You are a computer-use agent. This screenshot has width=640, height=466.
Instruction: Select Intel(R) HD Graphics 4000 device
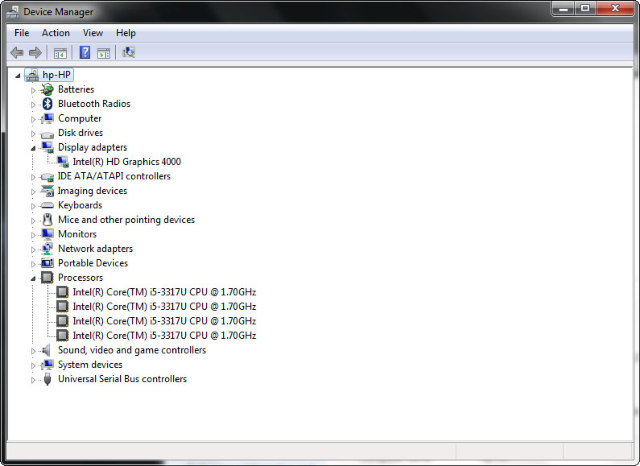point(126,162)
